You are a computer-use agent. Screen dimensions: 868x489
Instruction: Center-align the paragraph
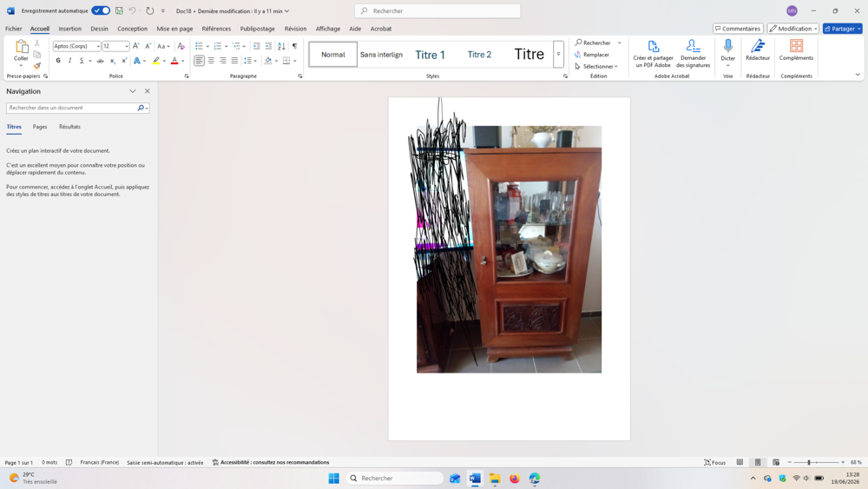point(211,61)
